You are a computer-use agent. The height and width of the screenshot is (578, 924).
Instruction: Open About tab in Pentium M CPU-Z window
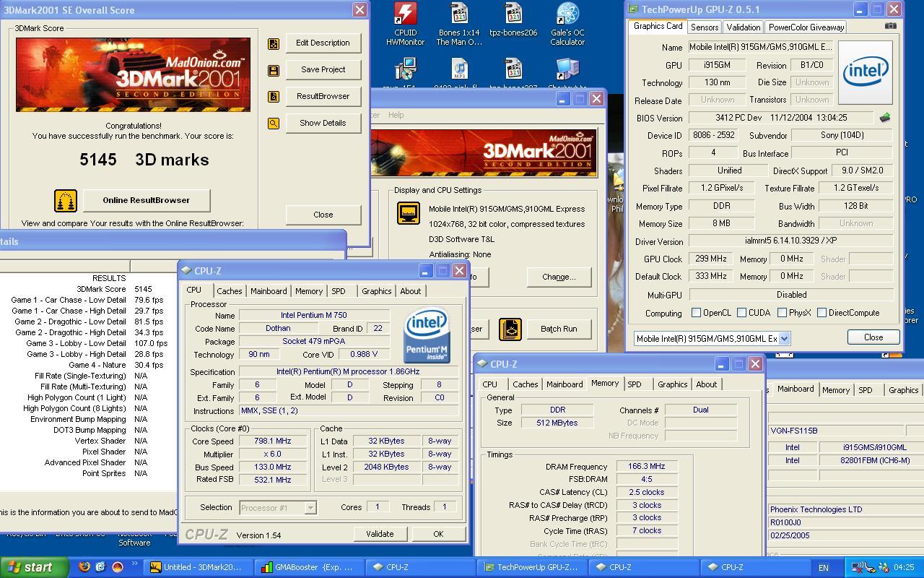410,291
